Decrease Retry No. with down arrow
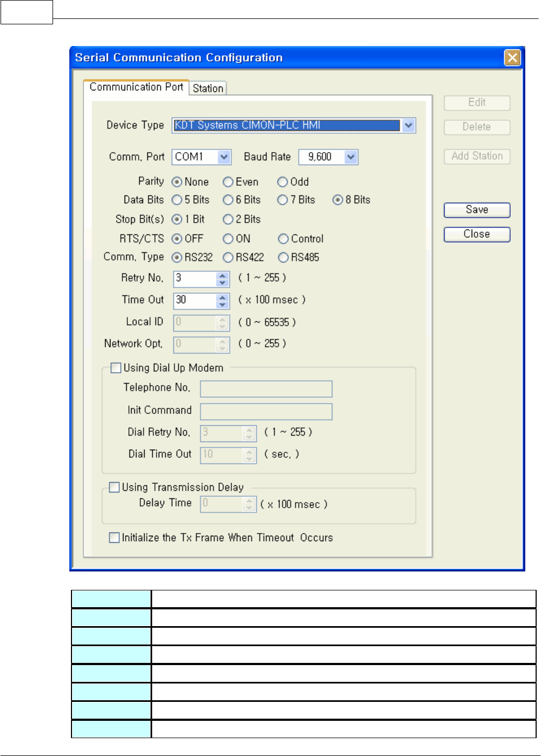This screenshot has height=756, width=541. (222, 282)
